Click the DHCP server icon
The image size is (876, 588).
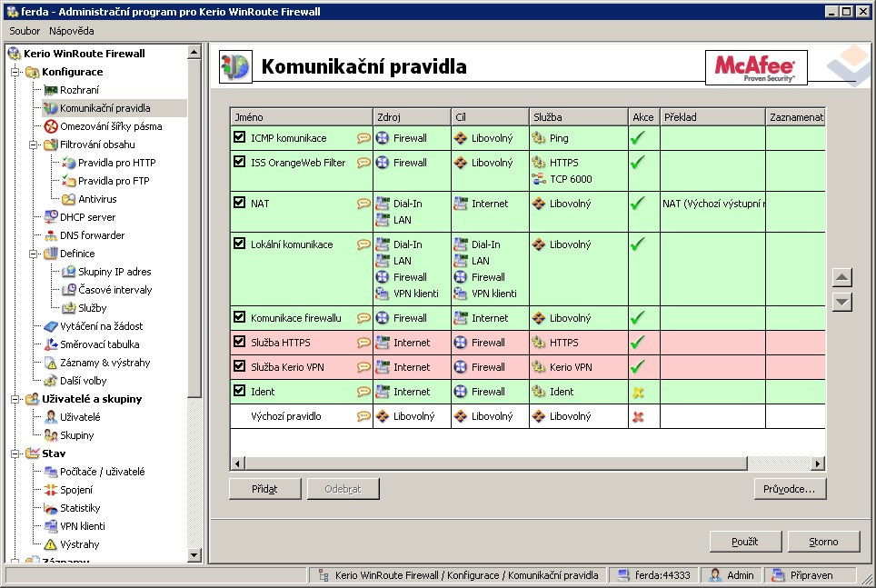(x=51, y=217)
